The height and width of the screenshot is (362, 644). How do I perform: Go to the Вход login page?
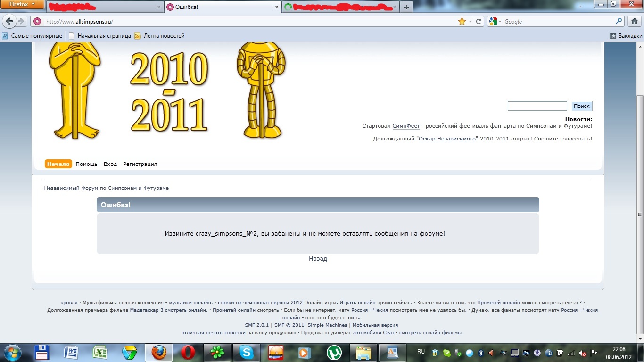(110, 164)
